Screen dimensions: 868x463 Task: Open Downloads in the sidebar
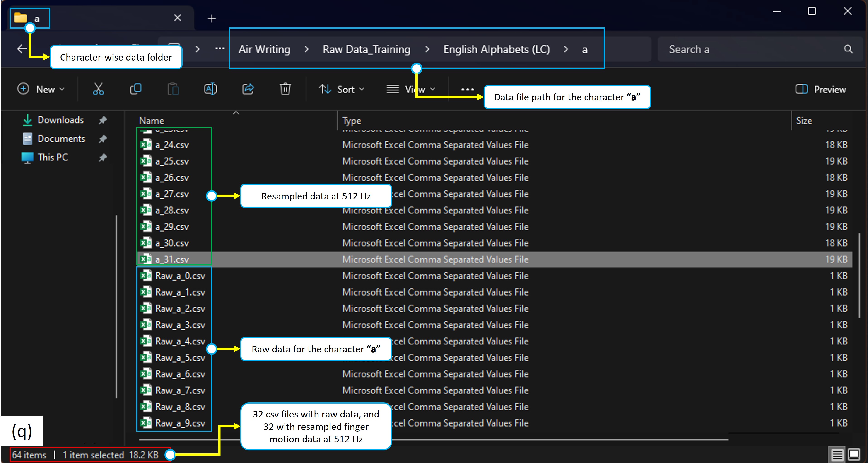(x=60, y=120)
